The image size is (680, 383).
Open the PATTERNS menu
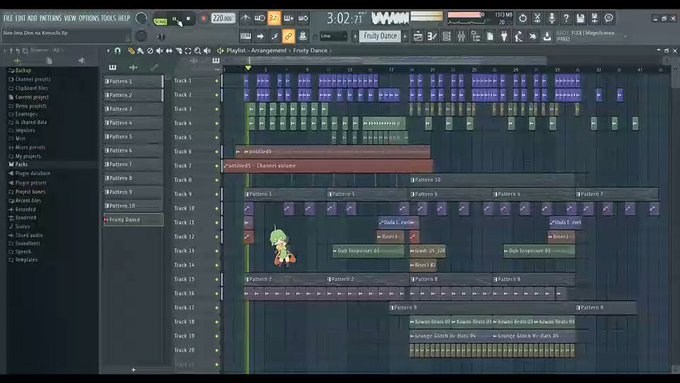[50, 18]
